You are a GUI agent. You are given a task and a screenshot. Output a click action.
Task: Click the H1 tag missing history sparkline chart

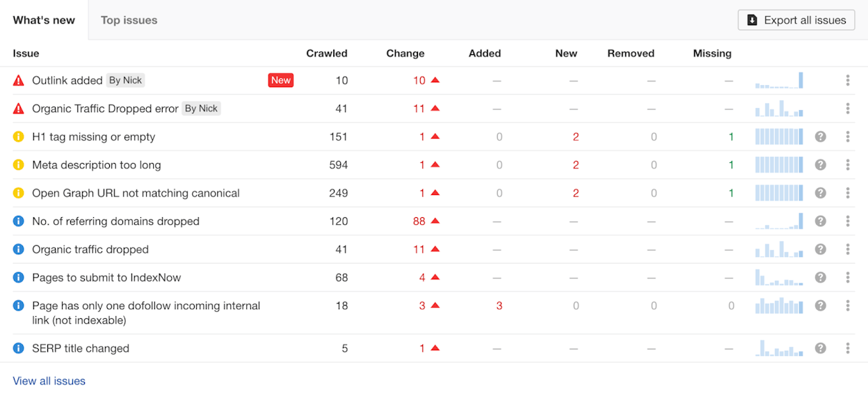[x=779, y=136]
